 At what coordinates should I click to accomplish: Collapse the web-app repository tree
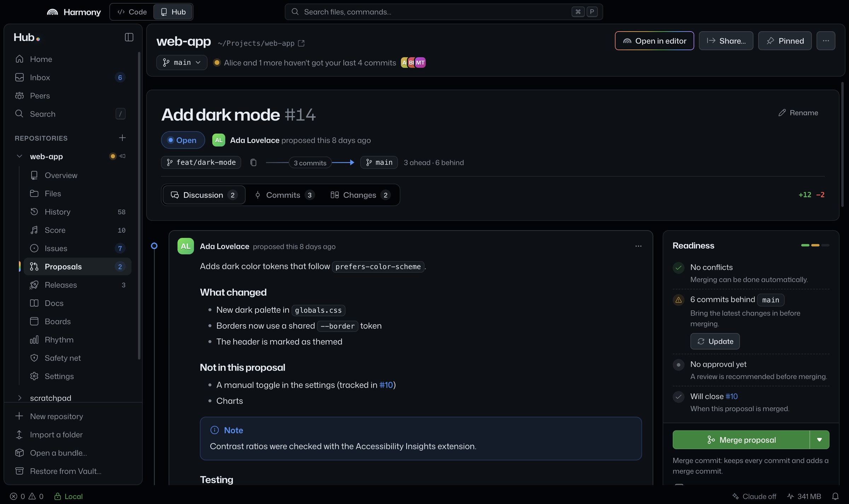pos(19,156)
